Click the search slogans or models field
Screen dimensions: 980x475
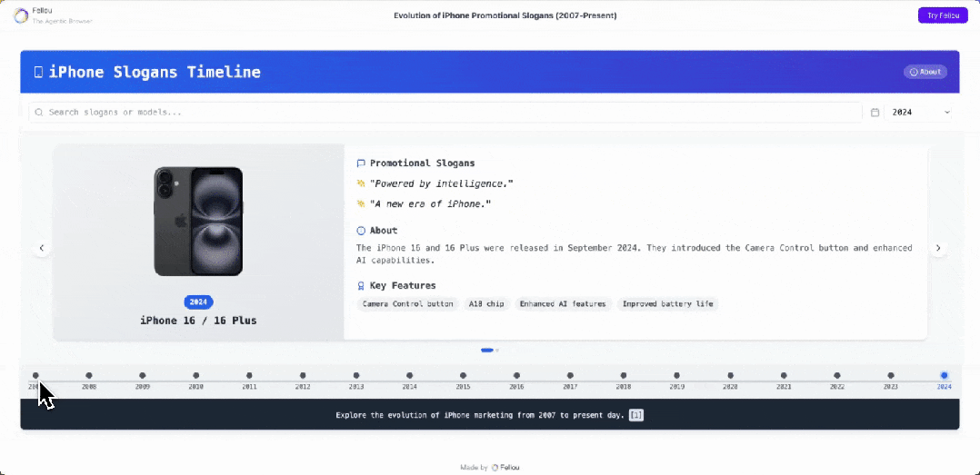(445, 113)
